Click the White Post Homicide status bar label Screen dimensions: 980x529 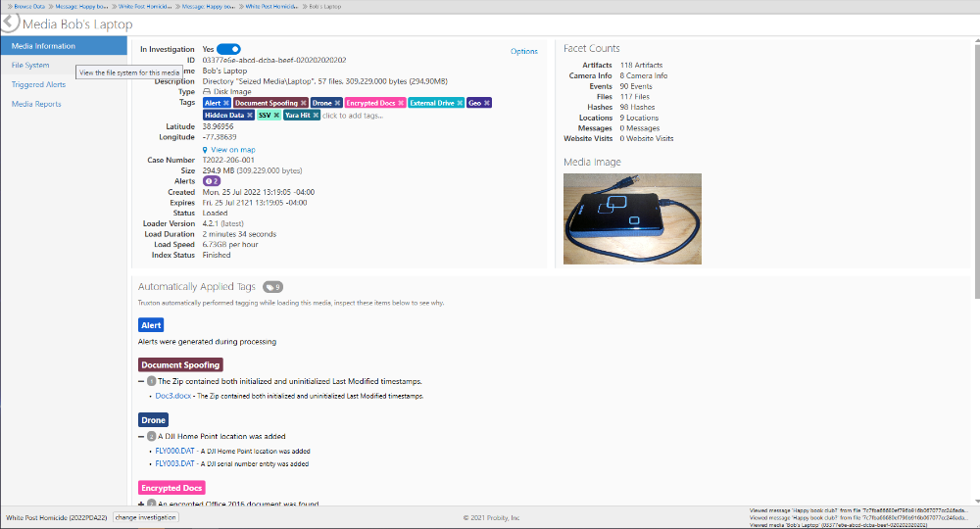tap(56, 518)
